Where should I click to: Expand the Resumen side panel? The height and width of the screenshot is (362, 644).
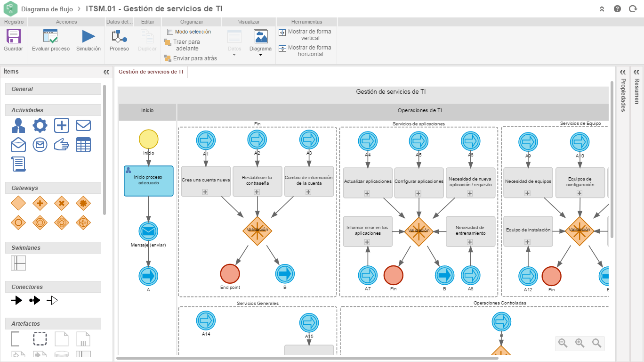636,72
